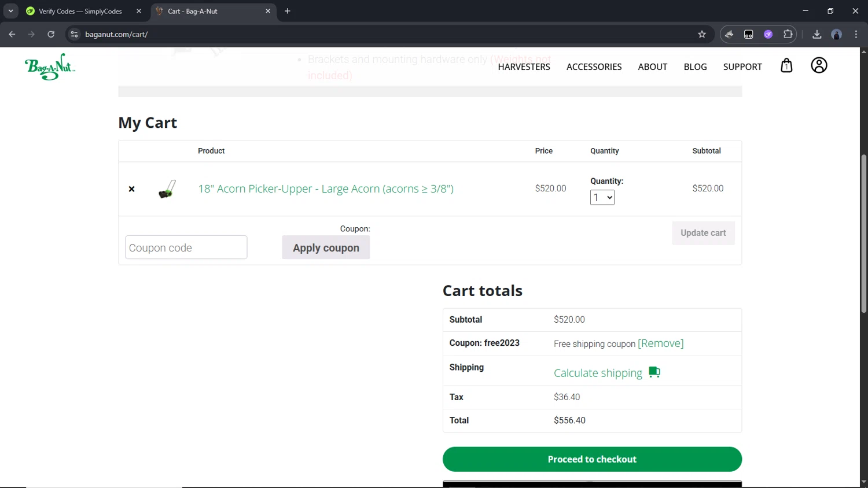The width and height of the screenshot is (868, 488).
Task: Close the Cart Bag-A-Nut tab
Action: coord(268,11)
